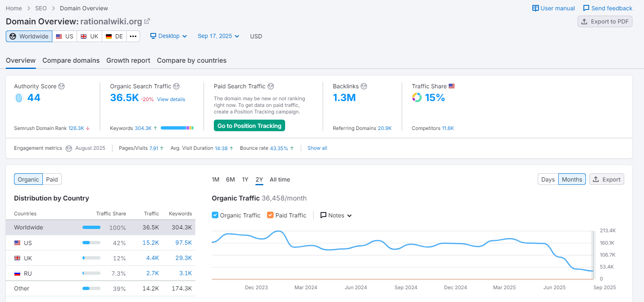Viewport: 644px width, 302px height.
Task: Select the 1M time range
Action: pyautogui.click(x=215, y=179)
